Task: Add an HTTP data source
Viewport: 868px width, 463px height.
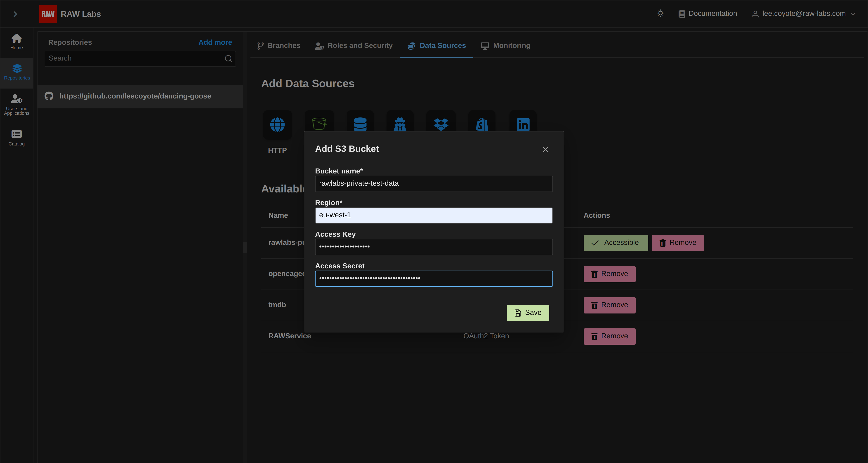Action: pos(277,125)
